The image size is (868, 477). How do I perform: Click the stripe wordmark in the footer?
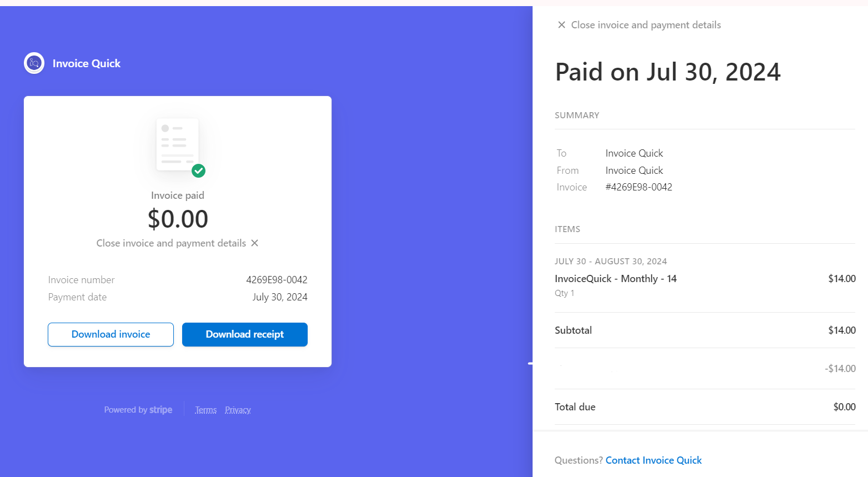pos(160,410)
